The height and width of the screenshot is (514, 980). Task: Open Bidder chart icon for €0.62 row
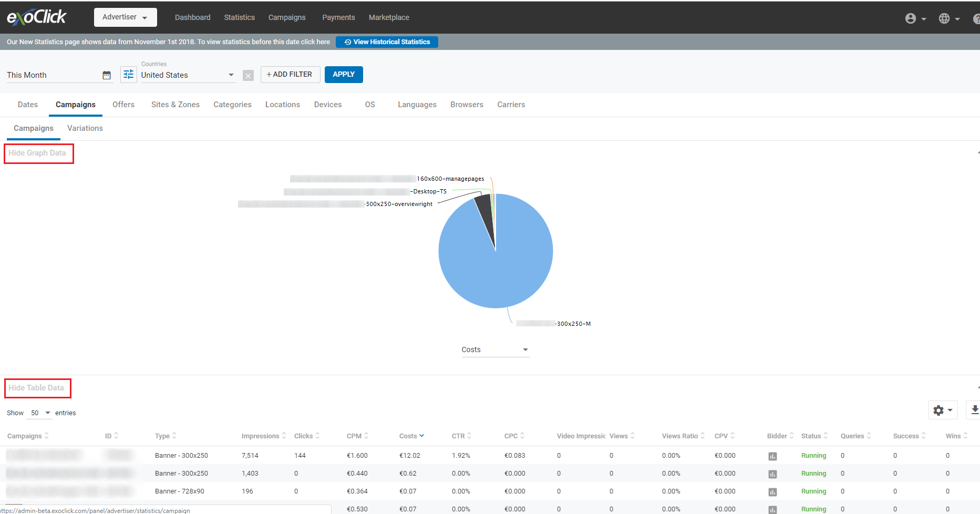pyautogui.click(x=772, y=474)
